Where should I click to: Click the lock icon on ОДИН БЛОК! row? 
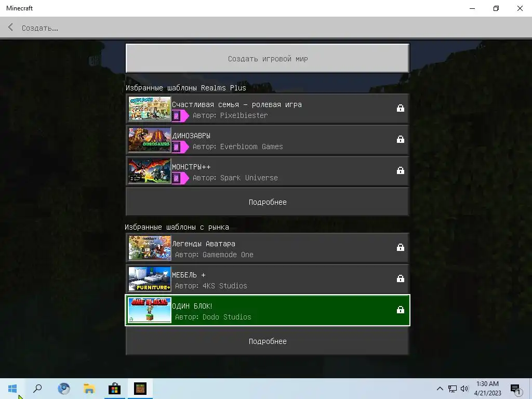[401, 310]
